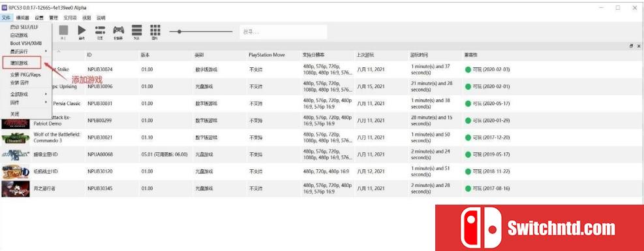Open the Emulator menu in the menu bar
Viewport: 644px width, 251px height.
pyautogui.click(x=23, y=18)
